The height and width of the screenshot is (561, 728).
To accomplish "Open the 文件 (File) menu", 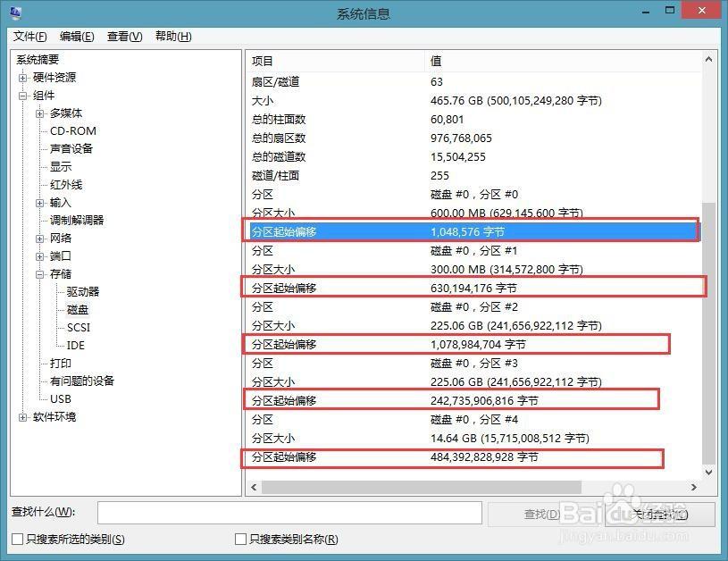I will (x=29, y=37).
